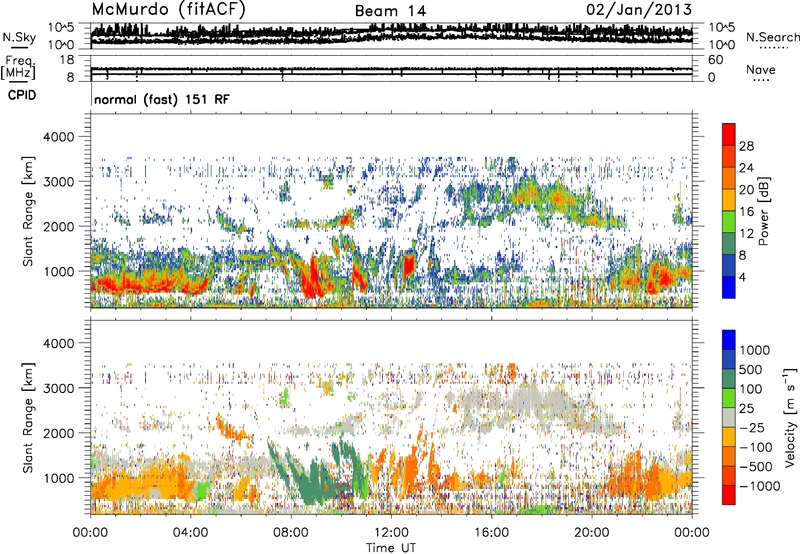Click the 'normal (fast) 151 RF' text
The width and height of the screenshot is (800, 554).
tap(162, 99)
